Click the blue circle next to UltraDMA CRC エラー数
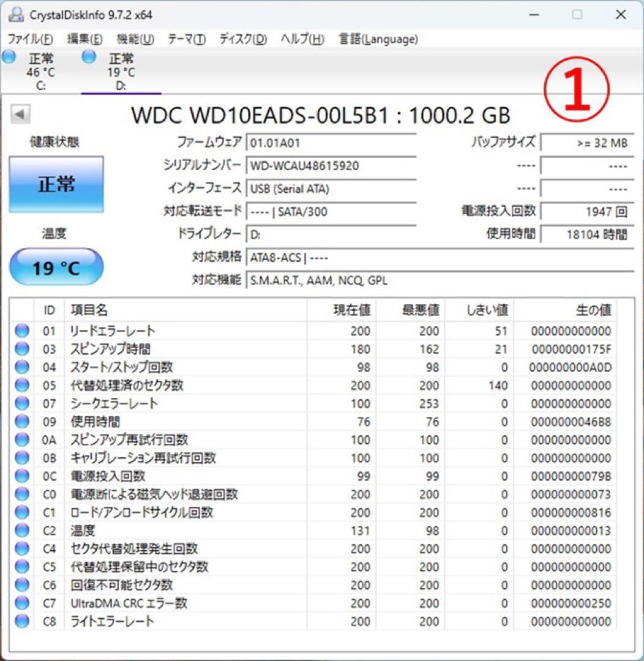This screenshot has width=644, height=661. tap(21, 603)
